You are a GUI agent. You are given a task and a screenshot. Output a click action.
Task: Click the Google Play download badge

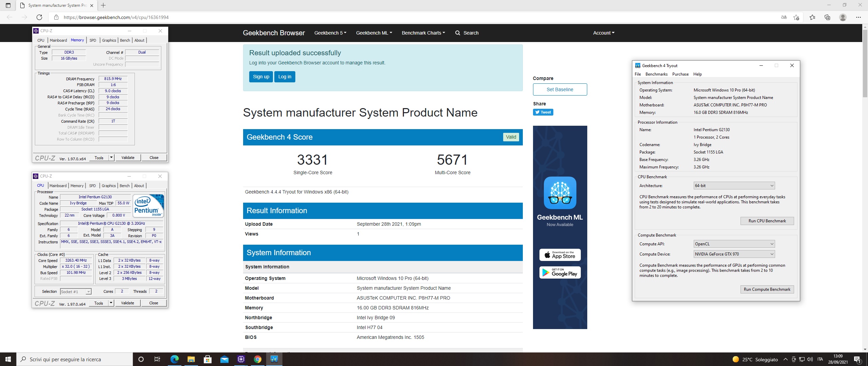(560, 272)
